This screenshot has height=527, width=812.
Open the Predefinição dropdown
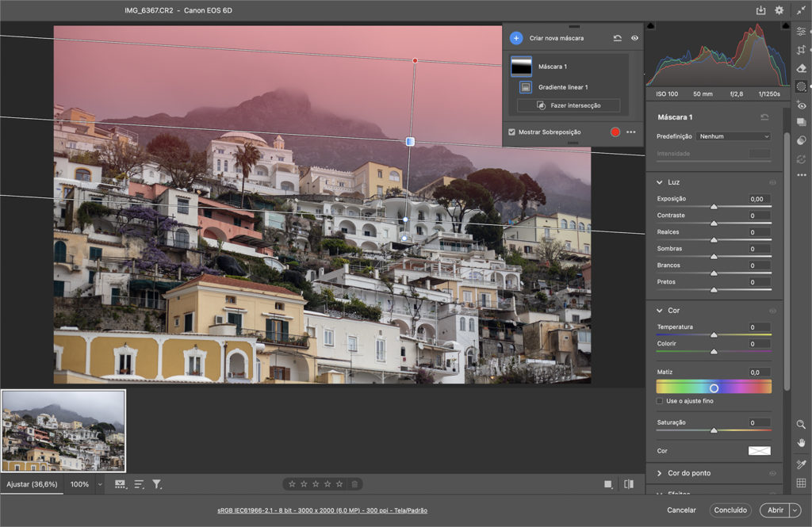(x=734, y=136)
